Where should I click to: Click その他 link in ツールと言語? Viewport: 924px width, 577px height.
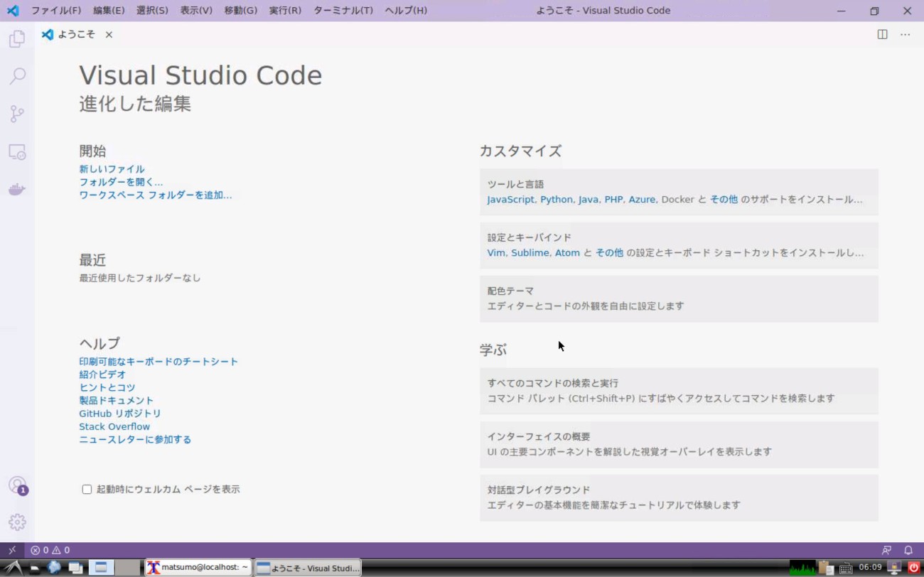pyautogui.click(x=724, y=200)
